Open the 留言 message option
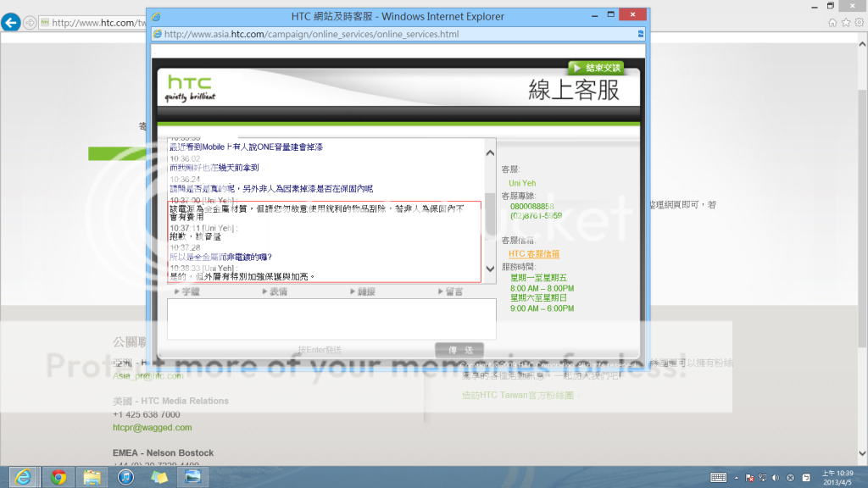This screenshot has width=868, height=488. 450,291
